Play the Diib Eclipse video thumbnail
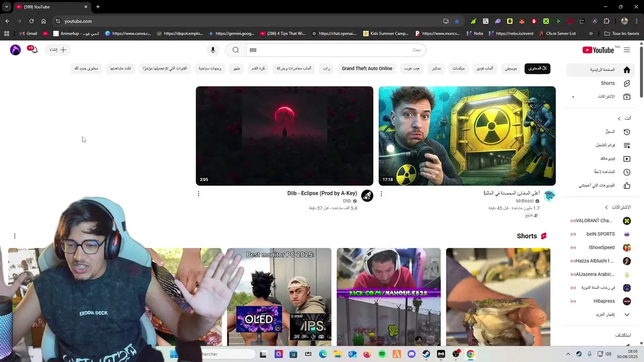Viewport: 644px width, 362px height. tap(284, 136)
